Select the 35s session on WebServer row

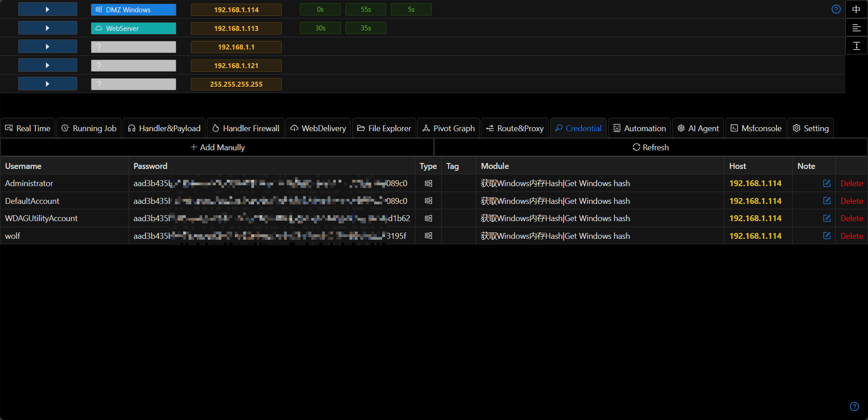pyautogui.click(x=366, y=28)
